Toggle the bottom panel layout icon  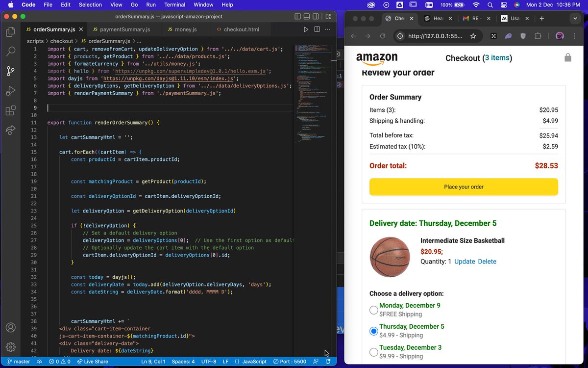pos(307,16)
